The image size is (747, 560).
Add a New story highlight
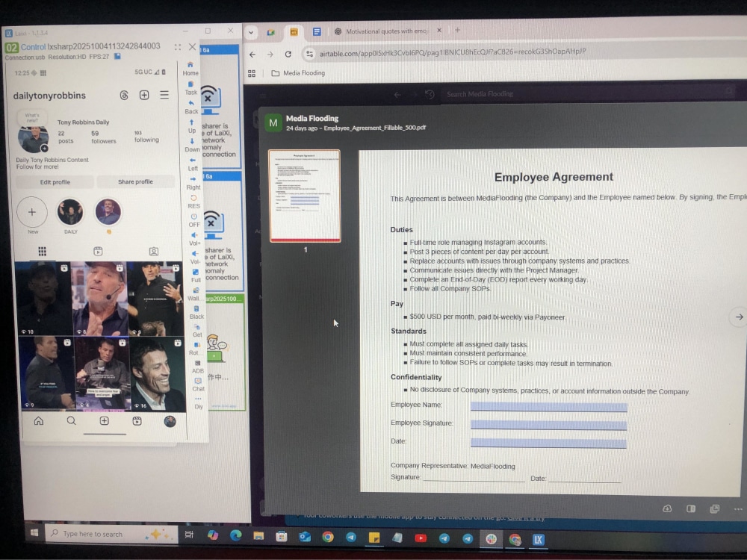(x=32, y=212)
